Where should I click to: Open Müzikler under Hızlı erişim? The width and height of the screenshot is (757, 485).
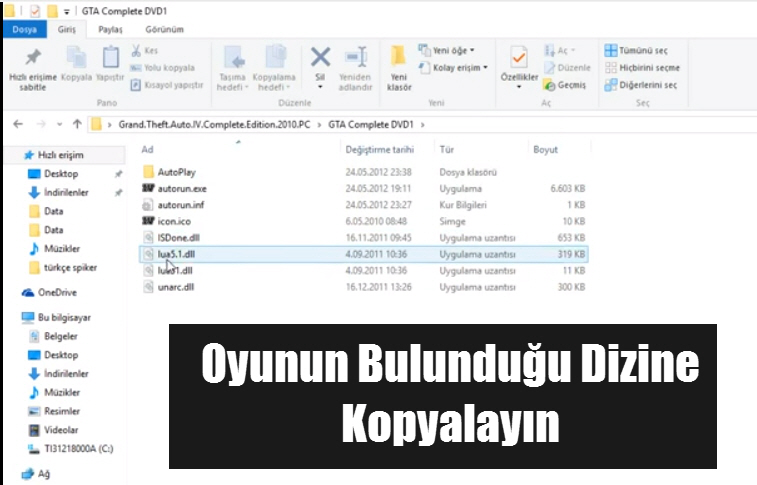62,249
